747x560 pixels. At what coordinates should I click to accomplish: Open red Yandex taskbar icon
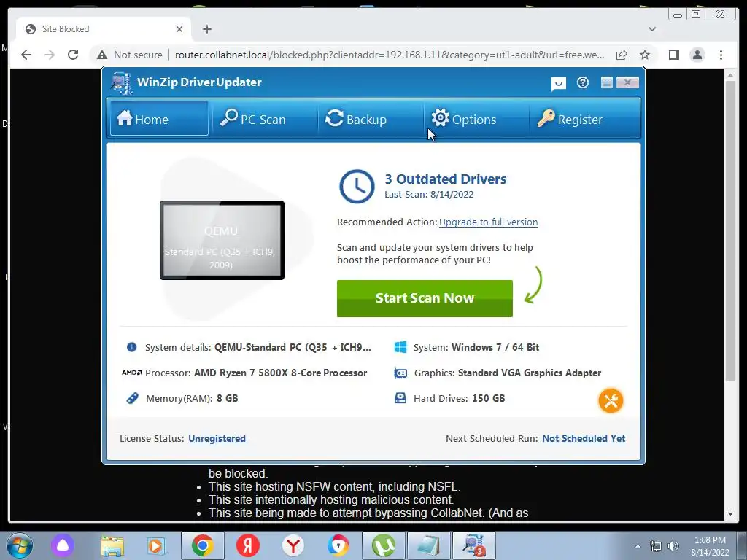[x=248, y=545]
